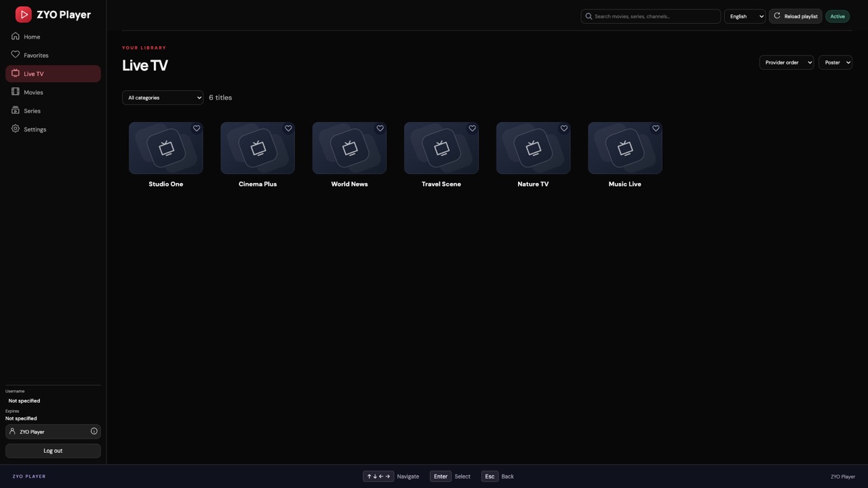The height and width of the screenshot is (488, 868).
Task: Click the Esc key hint
Action: pos(490,476)
